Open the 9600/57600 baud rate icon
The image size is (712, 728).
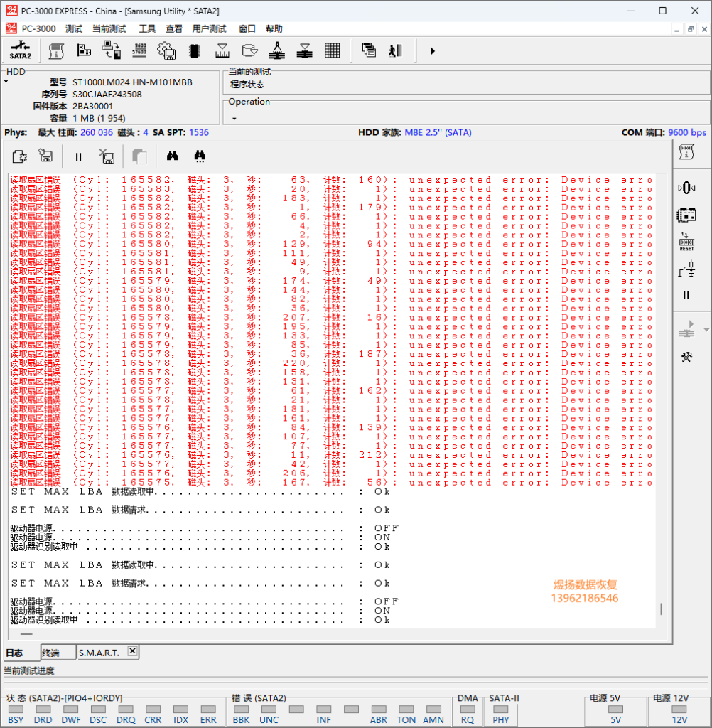(x=139, y=50)
